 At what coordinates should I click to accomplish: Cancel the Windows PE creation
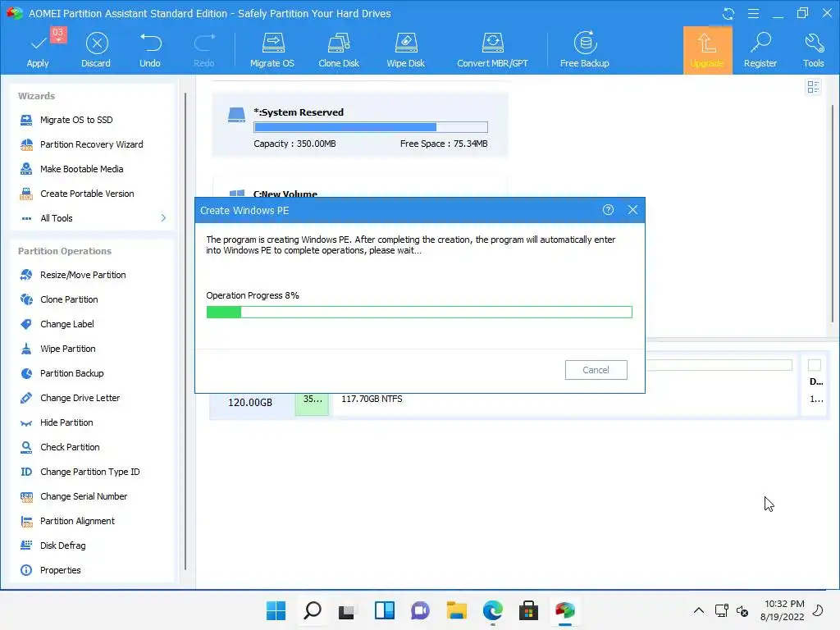(596, 370)
